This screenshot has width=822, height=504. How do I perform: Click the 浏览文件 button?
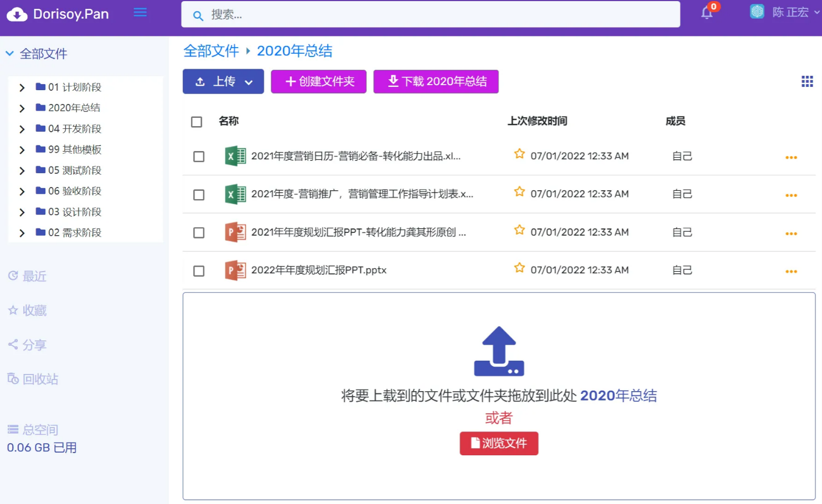click(499, 443)
